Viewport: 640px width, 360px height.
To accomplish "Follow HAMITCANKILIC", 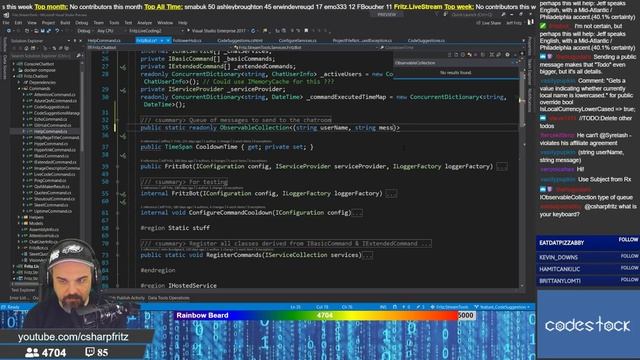I will pyautogui.click(x=629, y=268).
